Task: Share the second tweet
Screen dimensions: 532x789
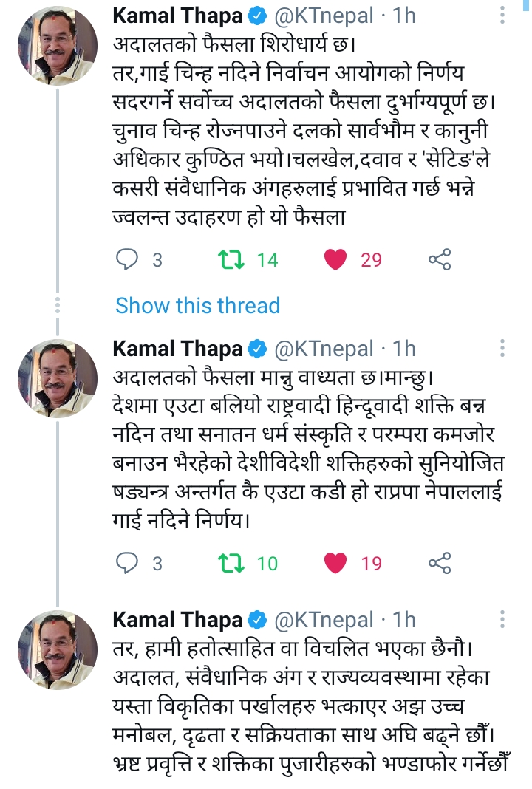Action: click(x=440, y=564)
